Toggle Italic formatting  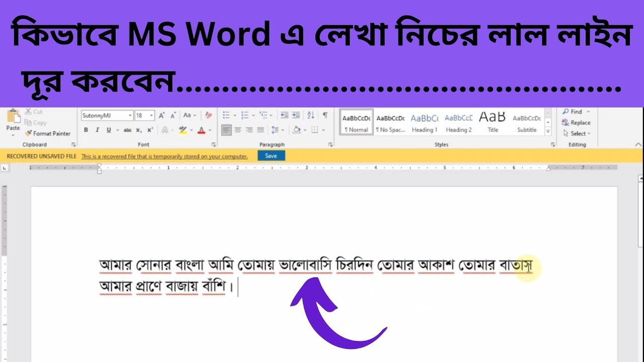[97, 130]
